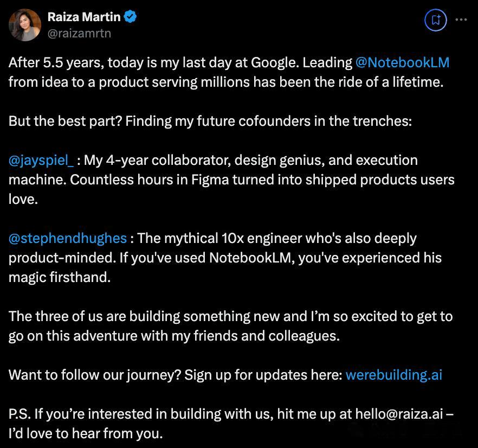478x448 pixels.
Task: Open the @raizamrtn handle
Action: click(79, 33)
